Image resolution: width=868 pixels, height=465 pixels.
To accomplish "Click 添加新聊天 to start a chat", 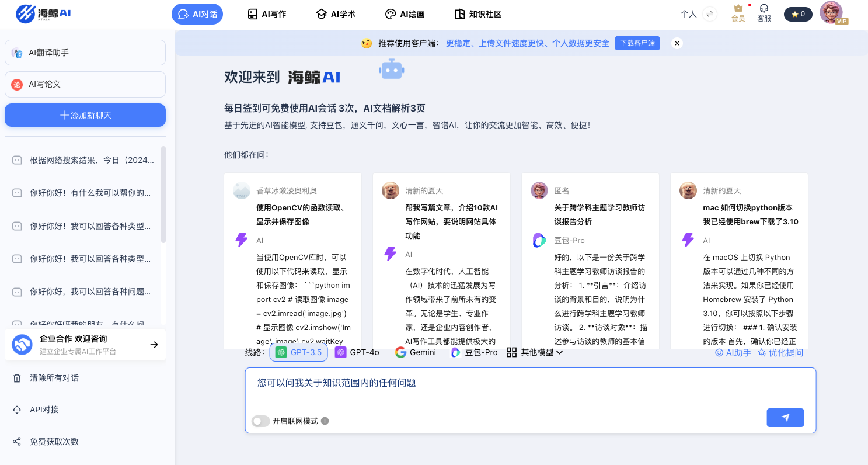I will 85,115.
